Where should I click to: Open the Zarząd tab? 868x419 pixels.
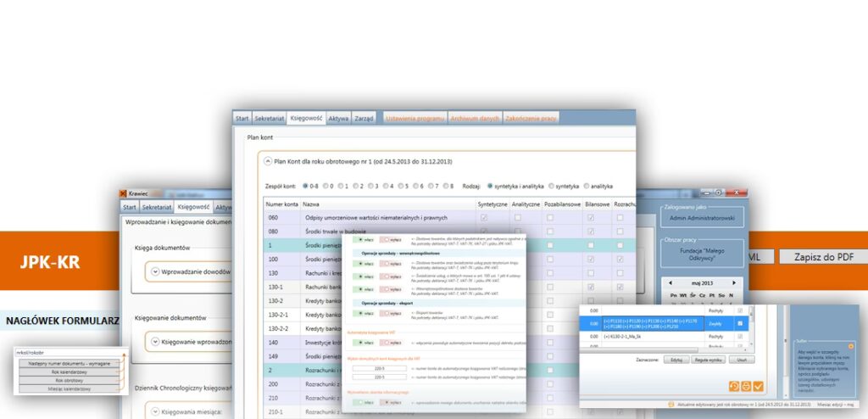pos(364,119)
